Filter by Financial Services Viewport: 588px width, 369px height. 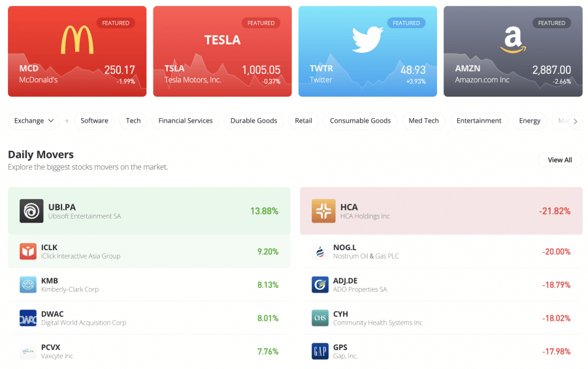(186, 121)
